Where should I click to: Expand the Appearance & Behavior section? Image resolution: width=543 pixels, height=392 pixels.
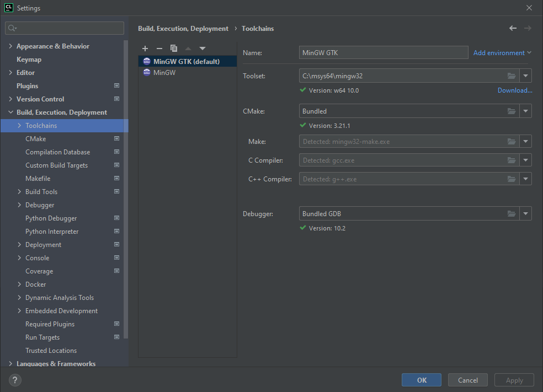tap(11, 46)
